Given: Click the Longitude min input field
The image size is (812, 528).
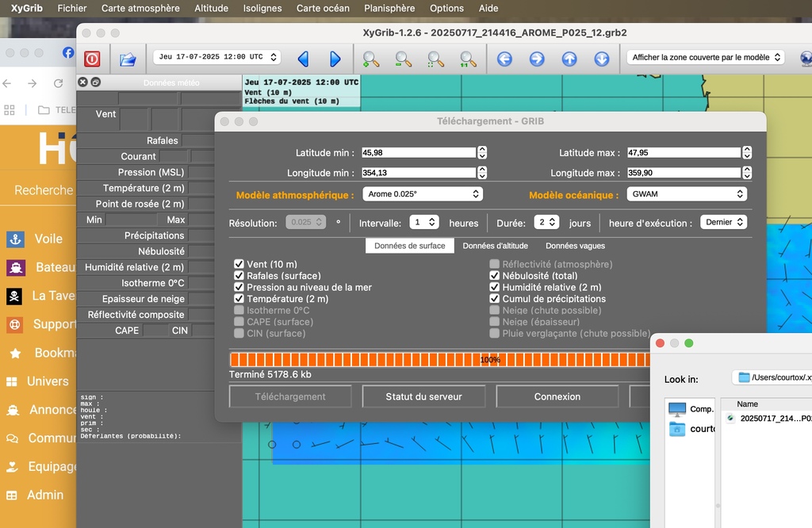Looking at the screenshot, I should [x=419, y=173].
